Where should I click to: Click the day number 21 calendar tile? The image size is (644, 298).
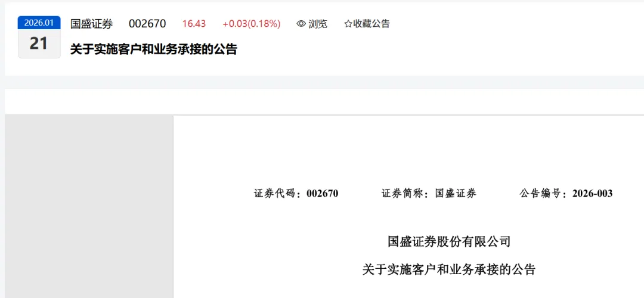click(39, 44)
